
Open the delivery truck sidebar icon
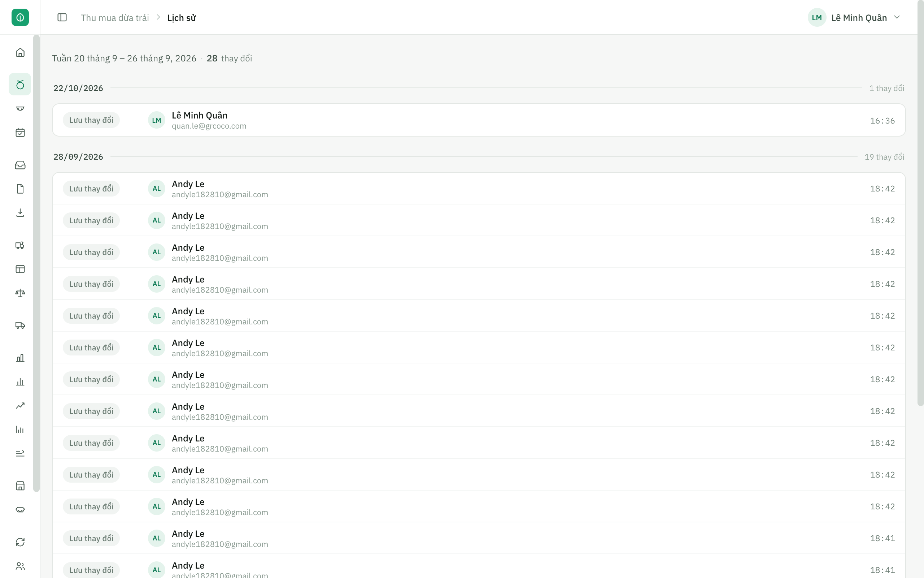tap(20, 325)
